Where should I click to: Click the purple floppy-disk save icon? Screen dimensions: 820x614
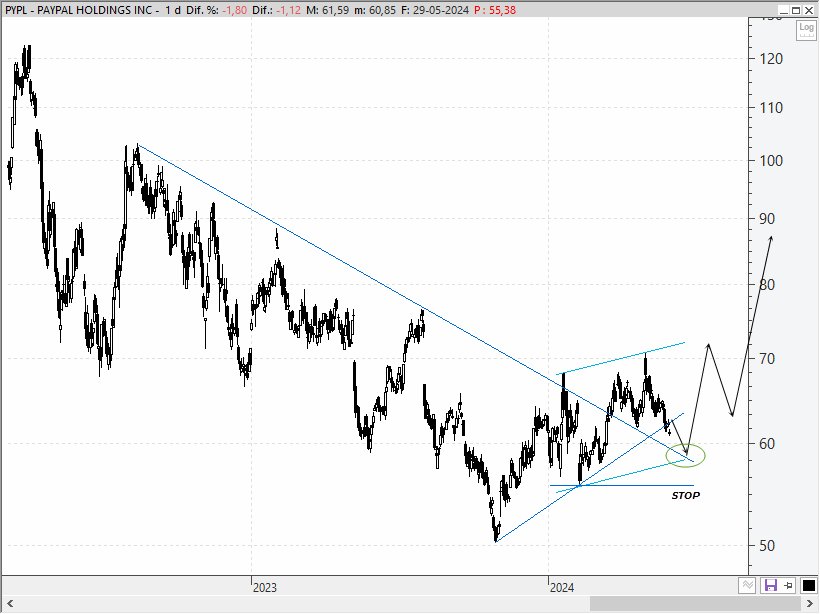point(770,585)
